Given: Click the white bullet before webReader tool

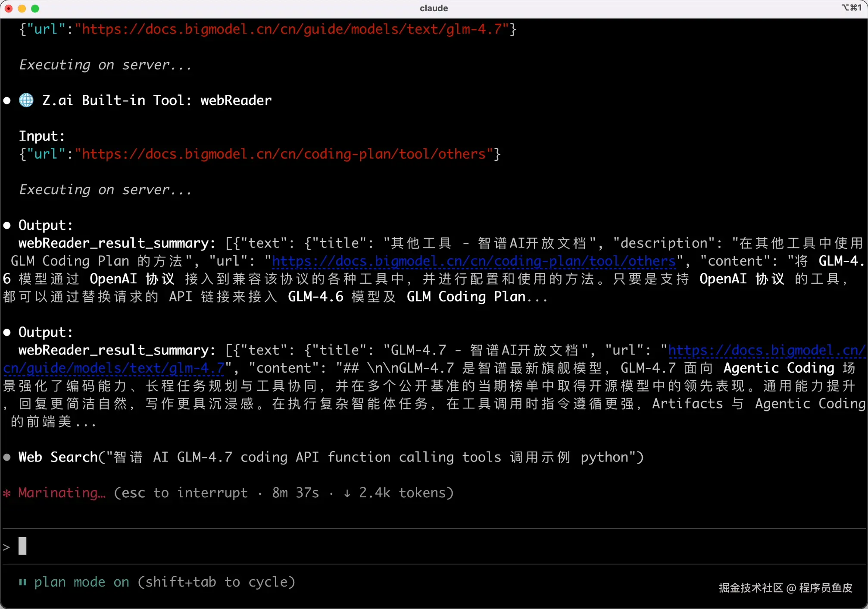Looking at the screenshot, I should pyautogui.click(x=7, y=100).
